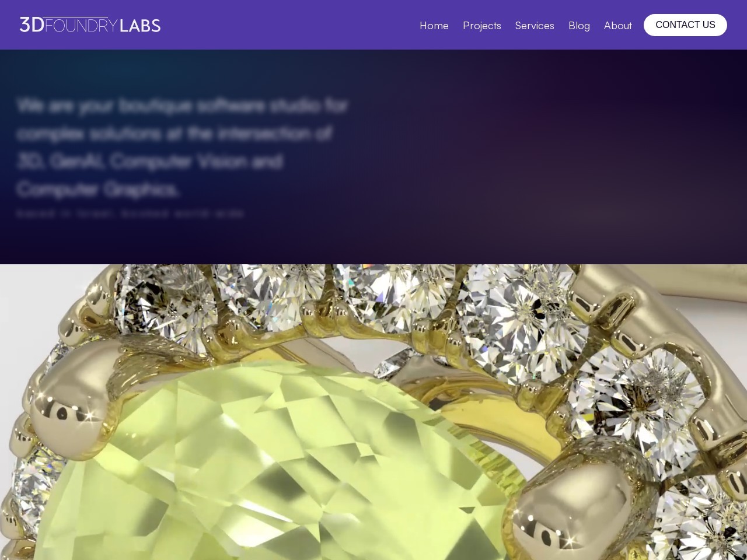Visit the Blog link
The height and width of the screenshot is (560, 747).
coord(579,25)
